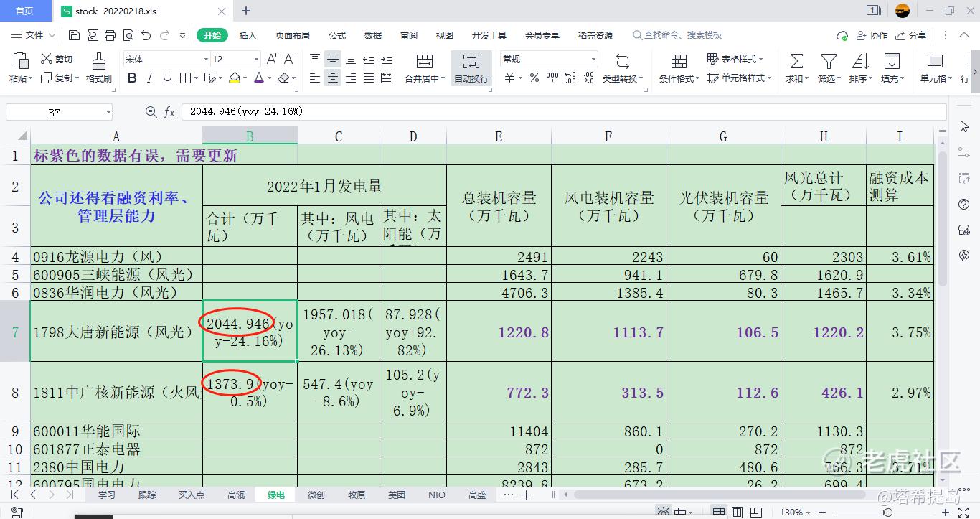Click the increase indent icon

[x=387, y=60]
